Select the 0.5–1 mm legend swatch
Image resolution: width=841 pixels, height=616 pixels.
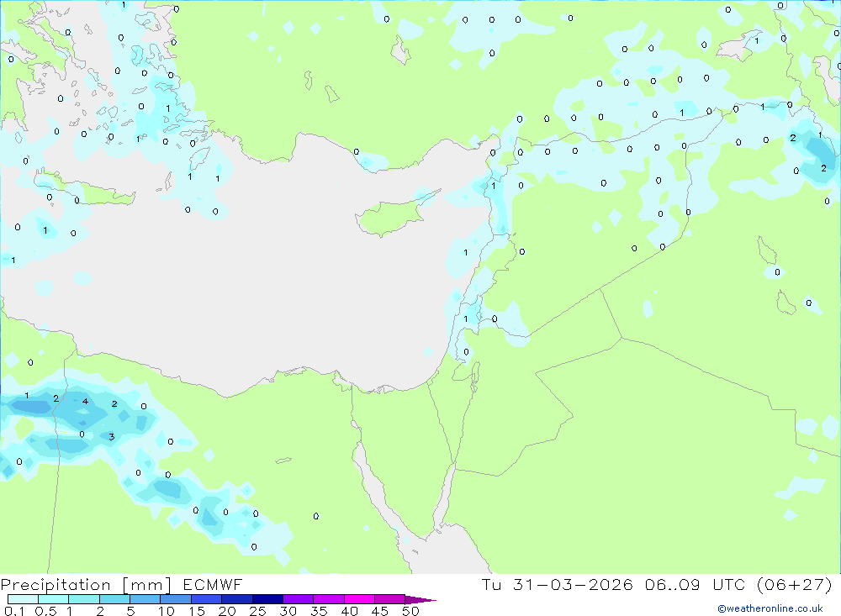pyautogui.click(x=53, y=599)
